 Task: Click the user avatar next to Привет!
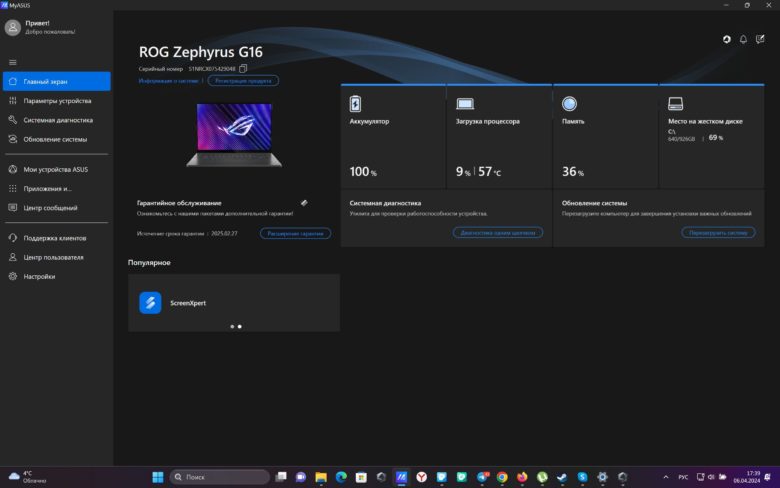12,27
